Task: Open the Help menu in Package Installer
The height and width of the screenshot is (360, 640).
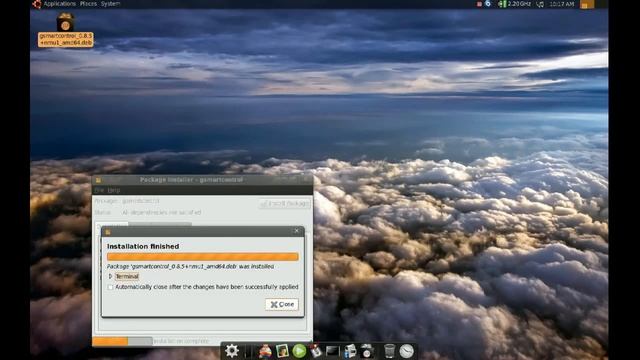Action: [x=114, y=190]
